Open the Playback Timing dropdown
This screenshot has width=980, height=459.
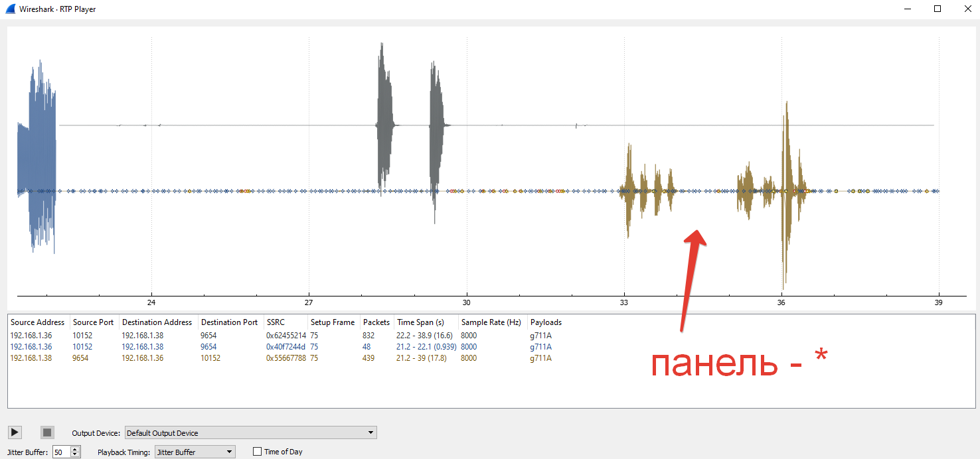point(195,452)
